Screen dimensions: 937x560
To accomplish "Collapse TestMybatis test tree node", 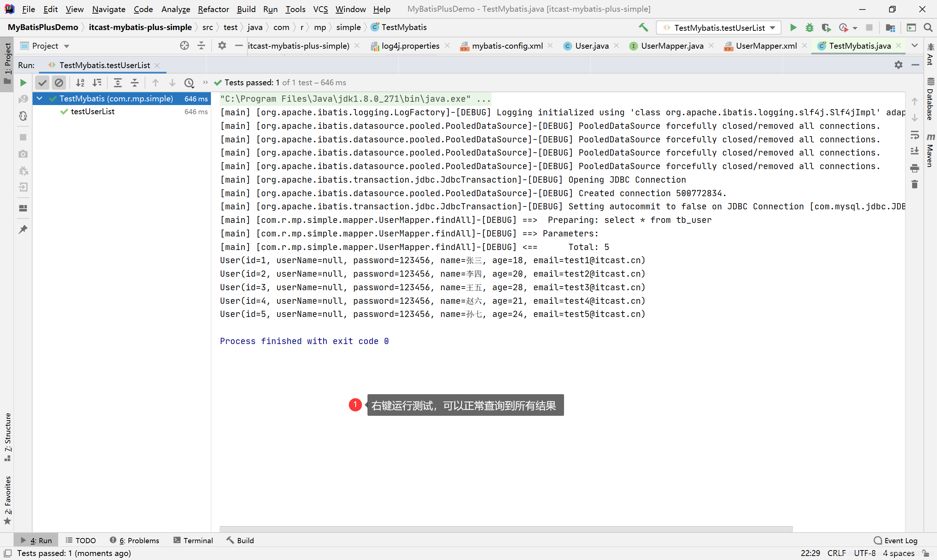I will tap(39, 98).
